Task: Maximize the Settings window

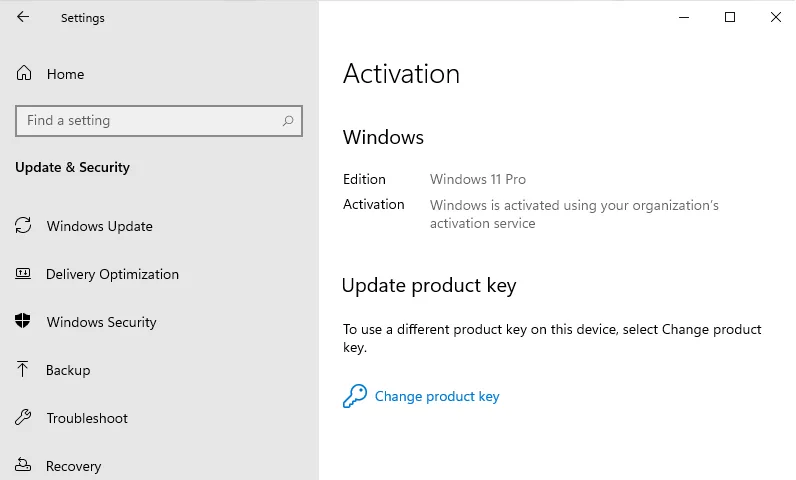Action: (x=730, y=17)
